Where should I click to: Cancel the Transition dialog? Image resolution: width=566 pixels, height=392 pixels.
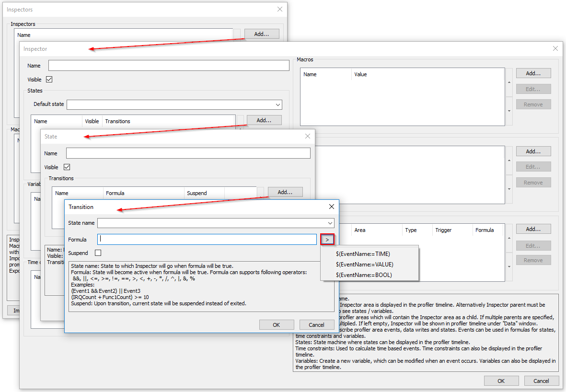[316, 324]
